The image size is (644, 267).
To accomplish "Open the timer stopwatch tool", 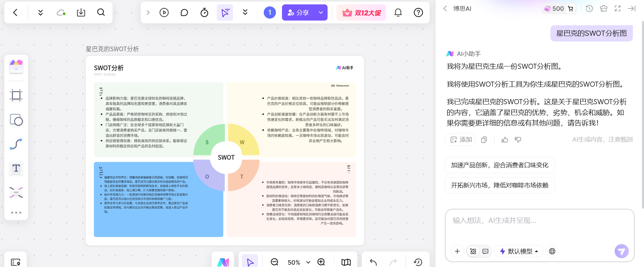I will [x=204, y=12].
